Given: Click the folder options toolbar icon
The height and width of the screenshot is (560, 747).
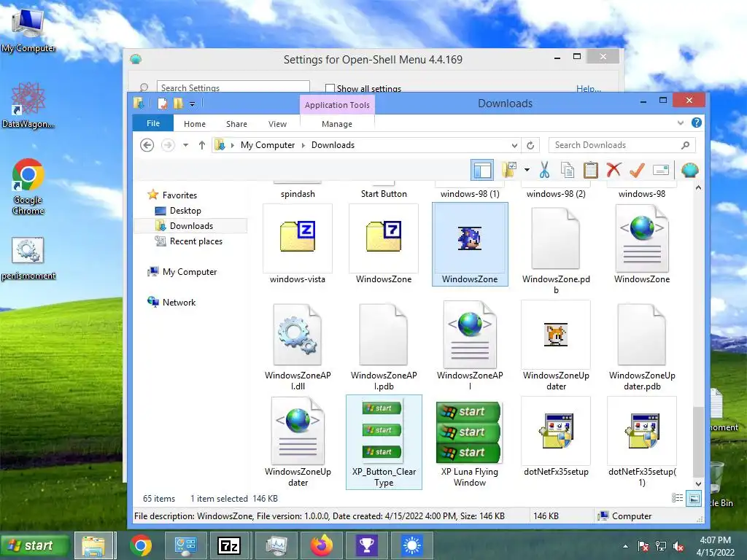Looking at the screenshot, I should 509,170.
